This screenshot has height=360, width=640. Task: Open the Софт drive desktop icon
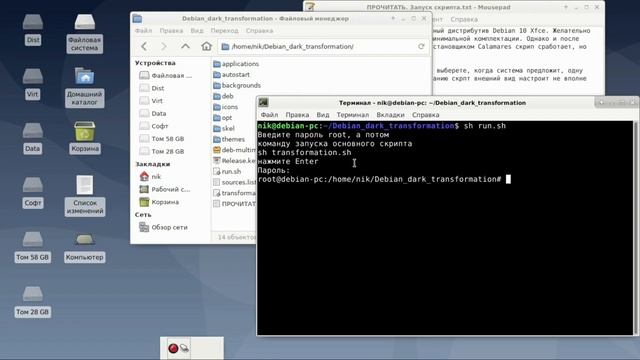(33, 192)
